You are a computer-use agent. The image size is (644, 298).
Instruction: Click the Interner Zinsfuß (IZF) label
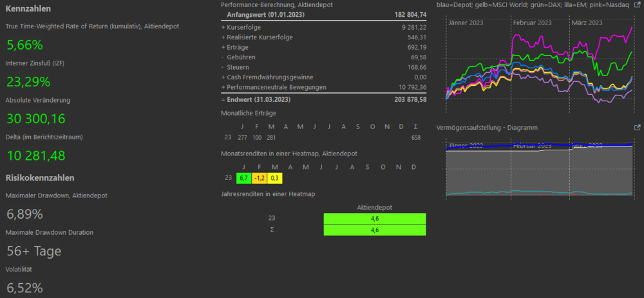35,63
